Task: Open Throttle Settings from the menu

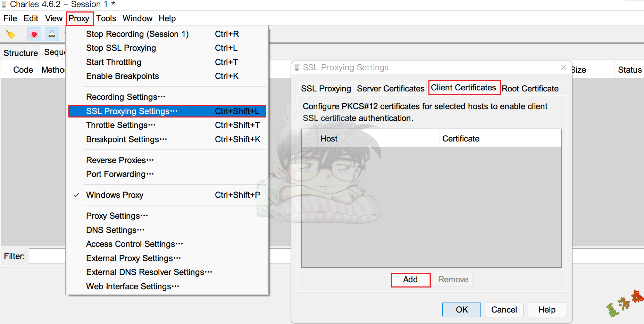Action: pyautogui.click(x=120, y=125)
